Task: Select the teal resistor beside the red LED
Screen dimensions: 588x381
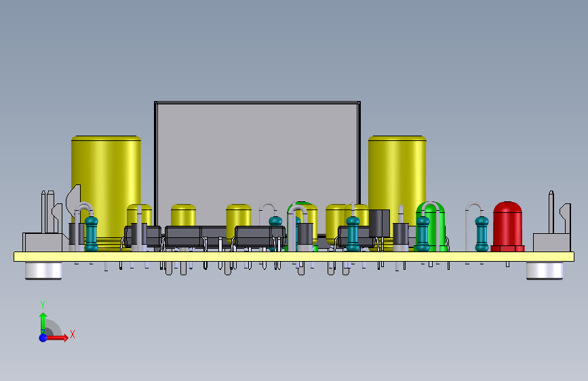Action: (x=482, y=233)
